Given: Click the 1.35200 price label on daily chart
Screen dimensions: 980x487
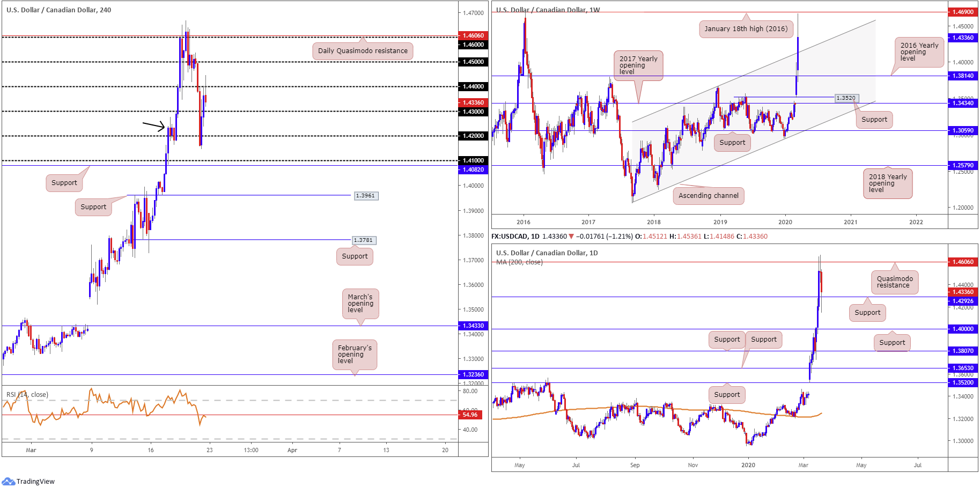Looking at the screenshot, I should [x=963, y=382].
